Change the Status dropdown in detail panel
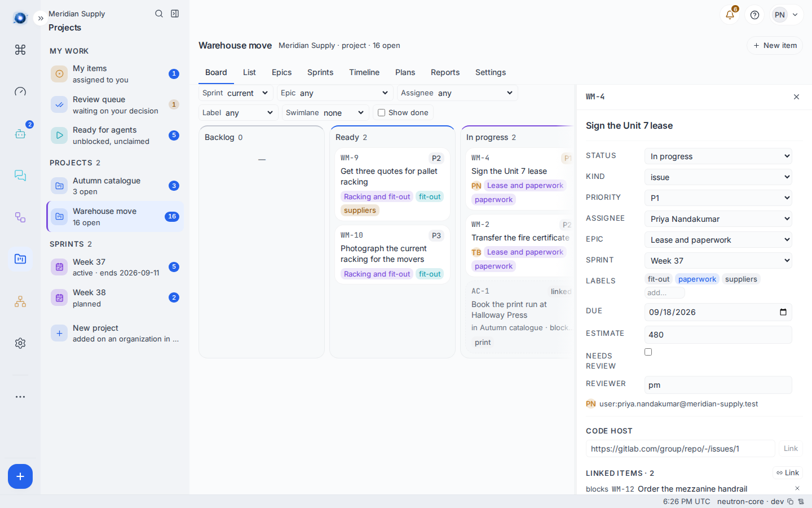This screenshot has height=508, width=812. 718,156
